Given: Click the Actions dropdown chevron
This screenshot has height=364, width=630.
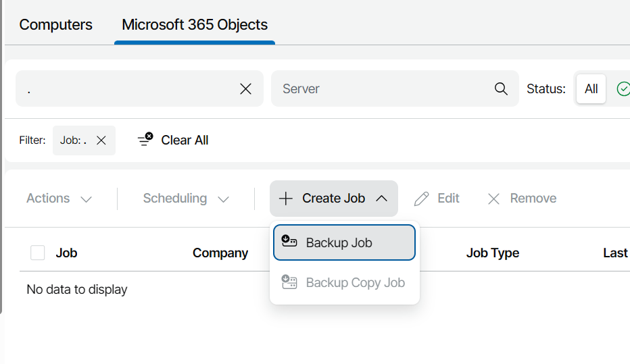Looking at the screenshot, I should point(86,199).
